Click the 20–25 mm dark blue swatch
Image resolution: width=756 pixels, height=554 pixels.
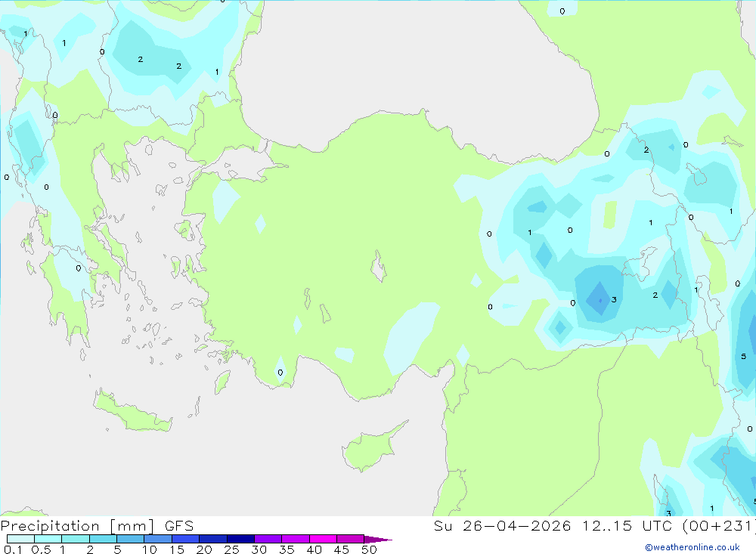[x=213, y=539]
